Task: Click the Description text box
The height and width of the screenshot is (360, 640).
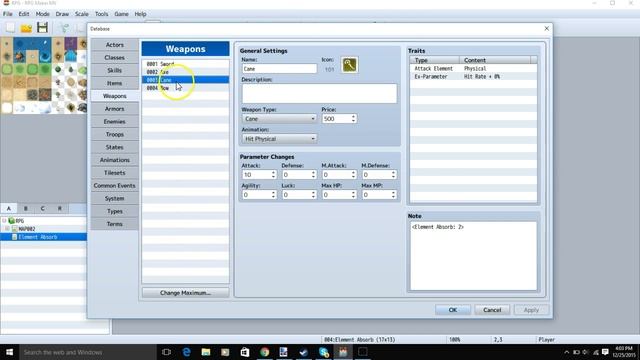Action: tap(319, 93)
